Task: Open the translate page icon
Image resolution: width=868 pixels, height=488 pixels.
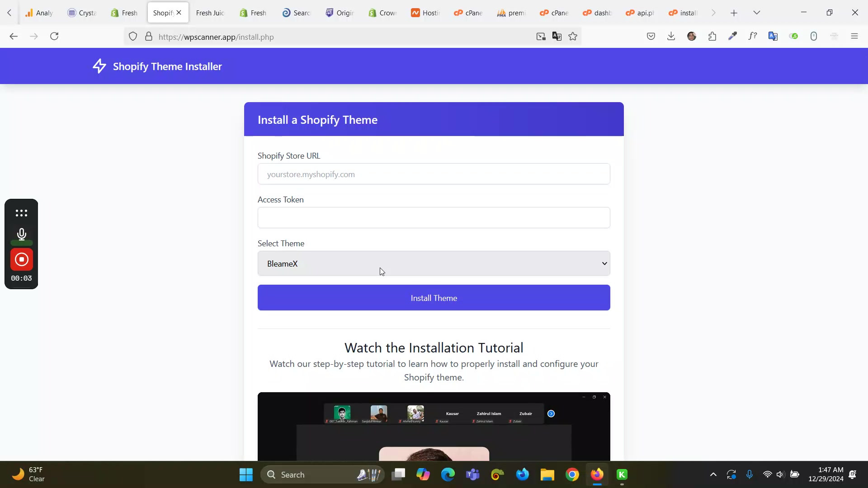Action: click(x=557, y=37)
